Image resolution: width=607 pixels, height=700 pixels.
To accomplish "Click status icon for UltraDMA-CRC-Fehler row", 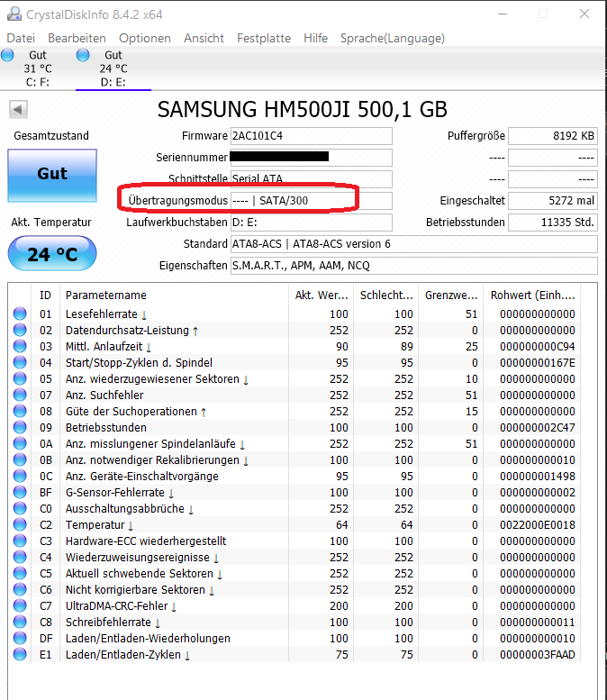I will point(20,605).
